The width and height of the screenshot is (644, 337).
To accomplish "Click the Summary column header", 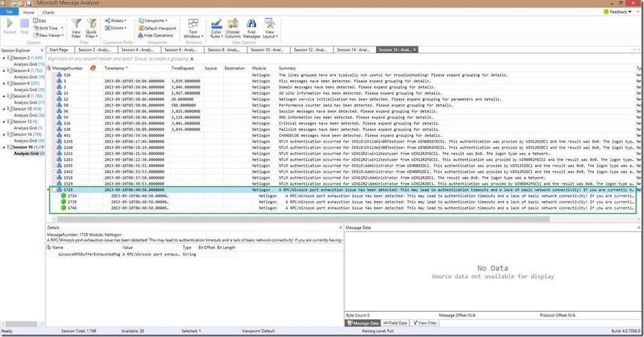I will click(x=287, y=68).
